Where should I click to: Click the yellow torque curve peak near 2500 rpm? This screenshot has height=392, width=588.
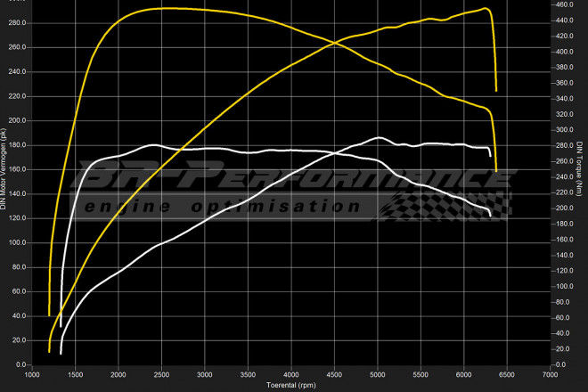(x=162, y=8)
